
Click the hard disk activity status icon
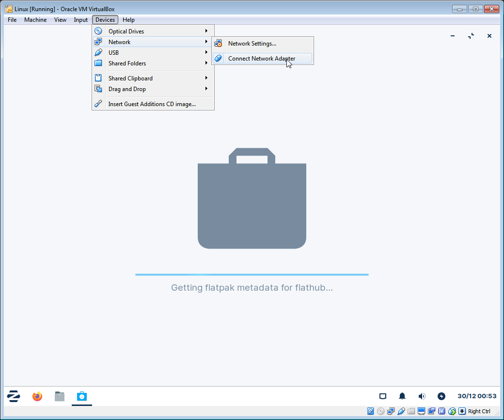[370, 411]
